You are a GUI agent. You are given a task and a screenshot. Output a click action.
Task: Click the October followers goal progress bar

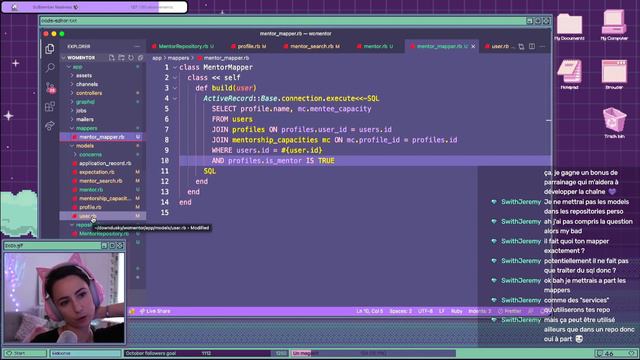click(x=206, y=353)
